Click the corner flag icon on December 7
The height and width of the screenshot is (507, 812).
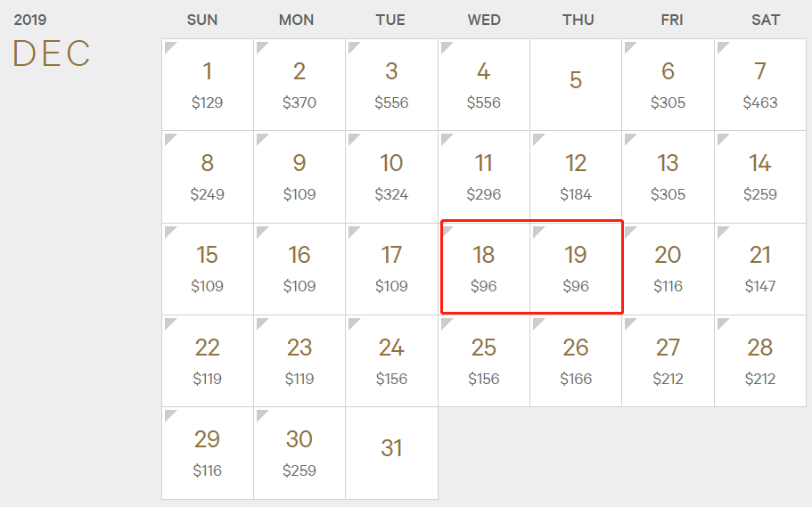(722, 46)
